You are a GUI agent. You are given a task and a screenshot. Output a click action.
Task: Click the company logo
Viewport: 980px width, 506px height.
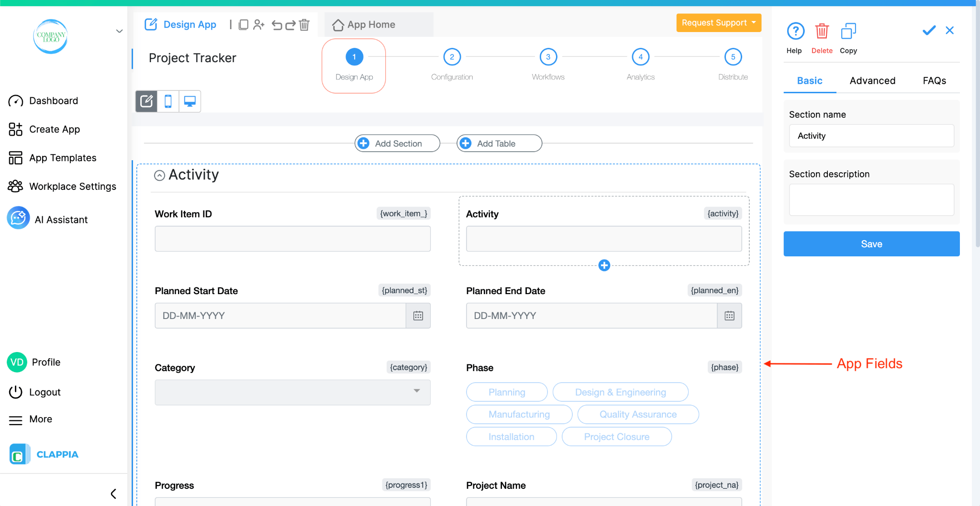(x=51, y=36)
